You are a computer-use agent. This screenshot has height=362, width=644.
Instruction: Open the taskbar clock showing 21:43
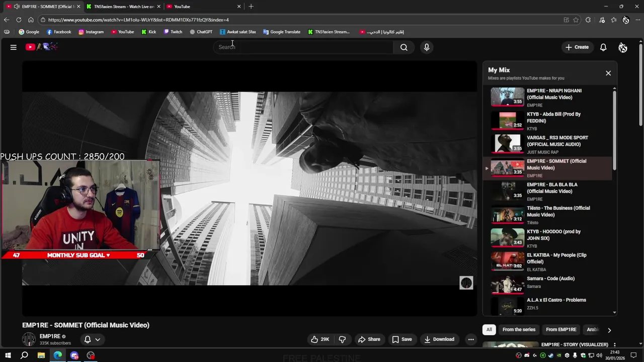tap(614, 355)
